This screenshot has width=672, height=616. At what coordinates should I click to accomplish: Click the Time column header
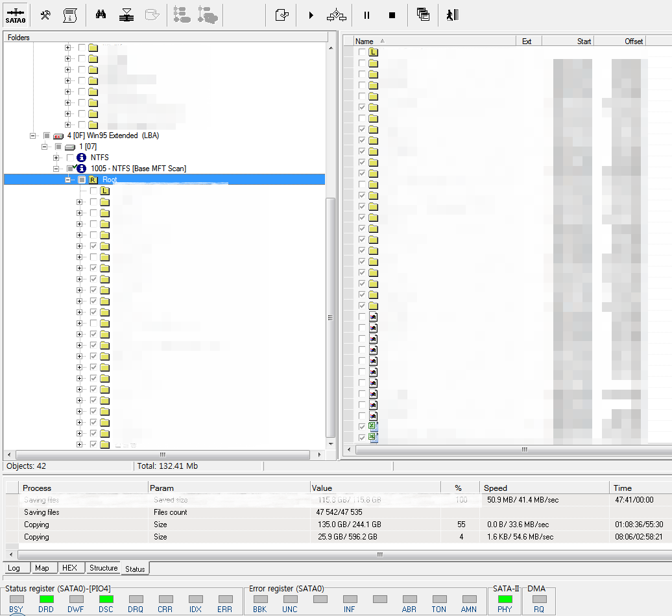point(640,488)
